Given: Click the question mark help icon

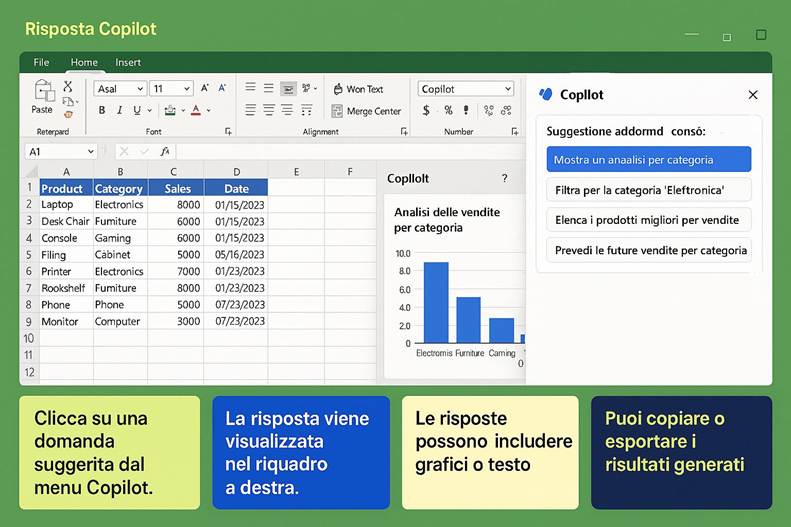Looking at the screenshot, I should (x=504, y=178).
